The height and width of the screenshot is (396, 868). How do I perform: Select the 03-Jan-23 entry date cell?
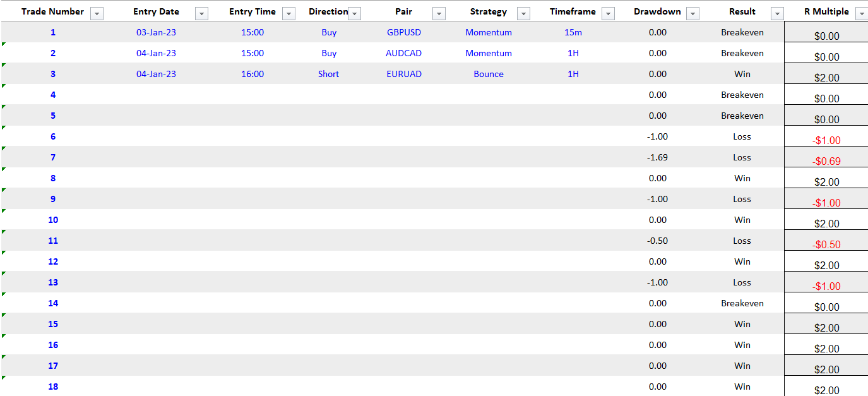156,32
